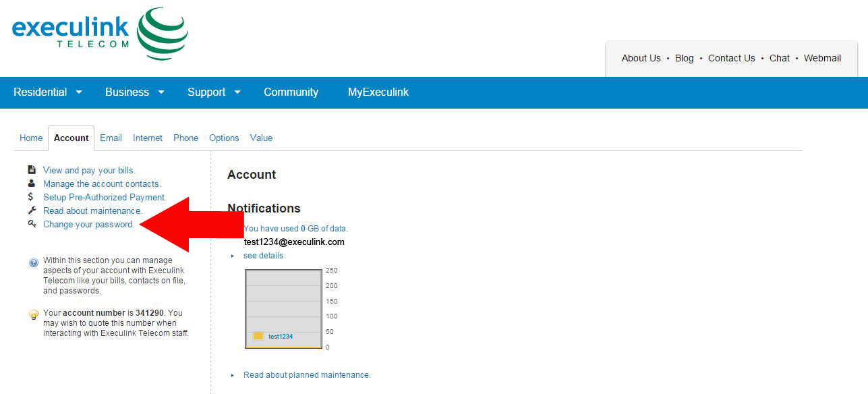Click the dollar icon beside Pre-Authorized Payment
Viewport: 868px width, 394px height.
coord(31,197)
